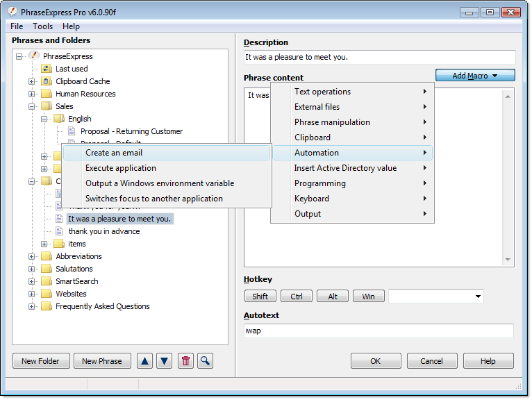Click the SmartSearch folder icon
Viewport: 532px width, 400px height.
tap(47, 281)
